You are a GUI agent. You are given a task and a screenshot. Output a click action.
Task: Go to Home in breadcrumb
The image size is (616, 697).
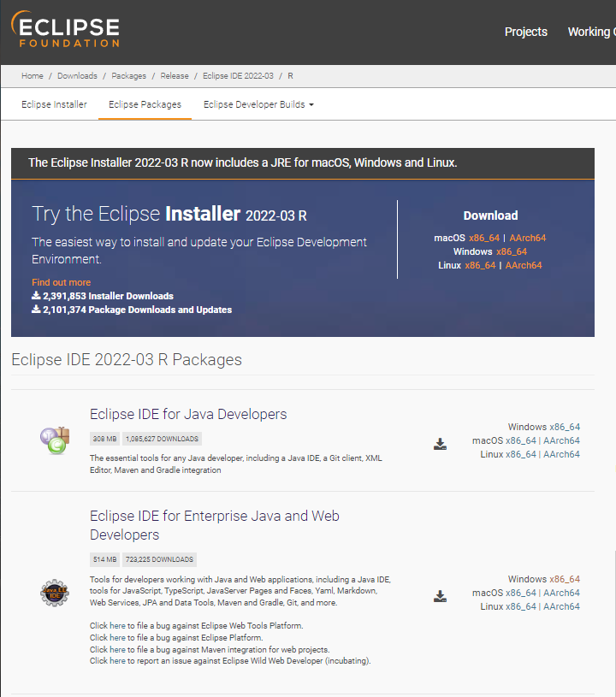coord(33,76)
